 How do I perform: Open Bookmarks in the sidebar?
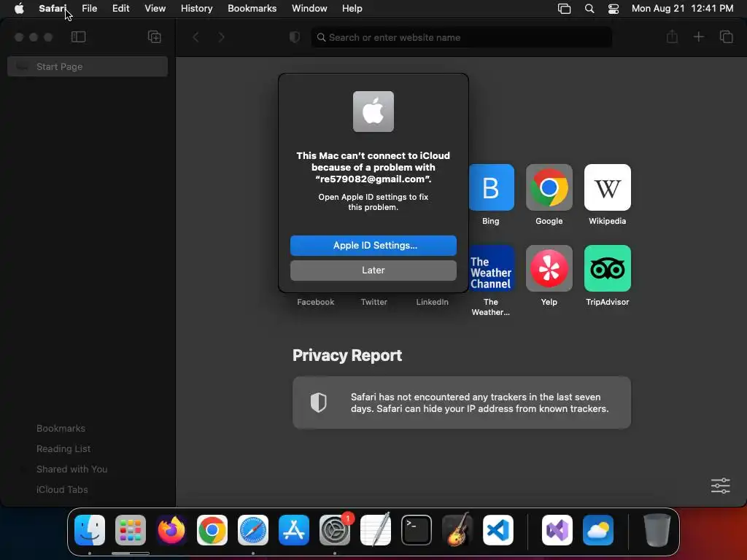(61, 428)
